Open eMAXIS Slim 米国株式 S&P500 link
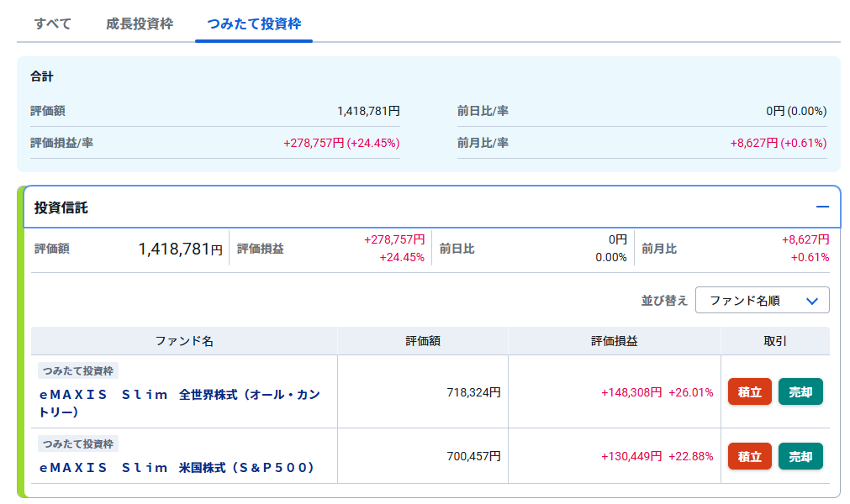Image resolution: width=850 pixels, height=504 pixels. pyautogui.click(x=177, y=467)
